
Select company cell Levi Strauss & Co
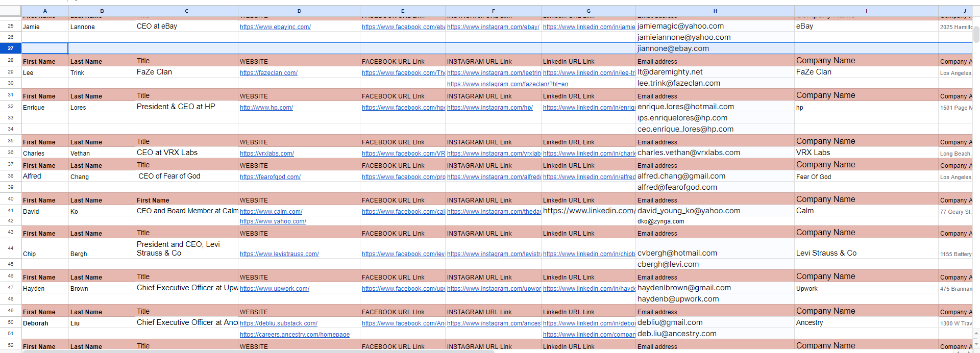[x=866, y=248]
